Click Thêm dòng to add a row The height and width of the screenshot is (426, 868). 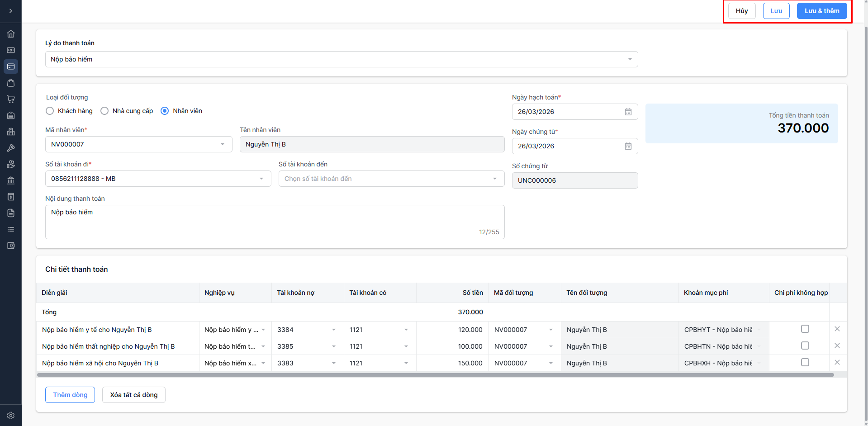pyautogui.click(x=70, y=395)
